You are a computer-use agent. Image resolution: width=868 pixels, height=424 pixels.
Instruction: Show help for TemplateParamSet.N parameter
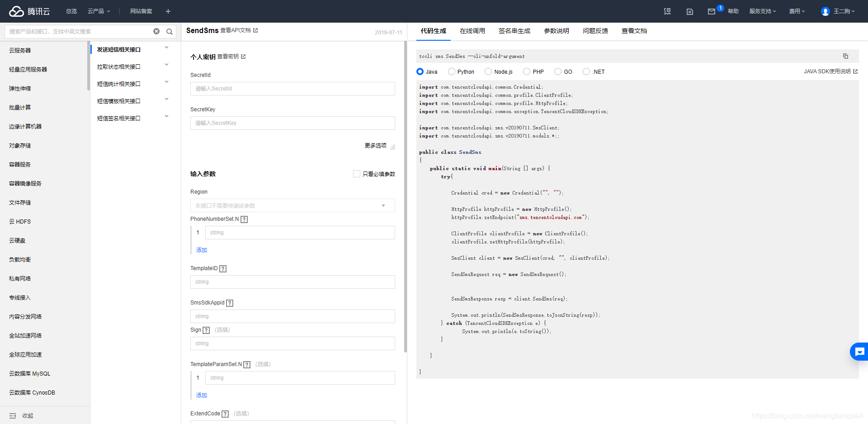[x=247, y=365]
